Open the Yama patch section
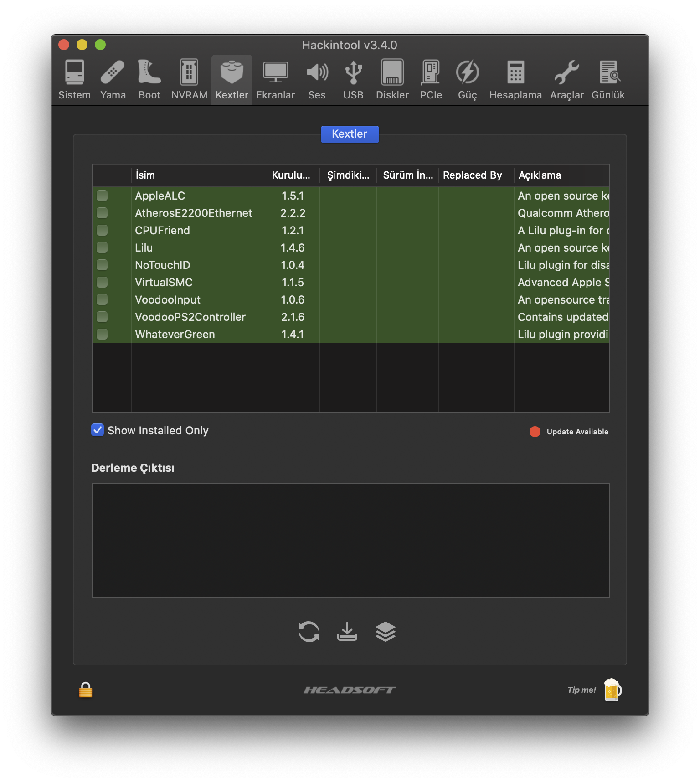The width and height of the screenshot is (700, 783). click(113, 80)
